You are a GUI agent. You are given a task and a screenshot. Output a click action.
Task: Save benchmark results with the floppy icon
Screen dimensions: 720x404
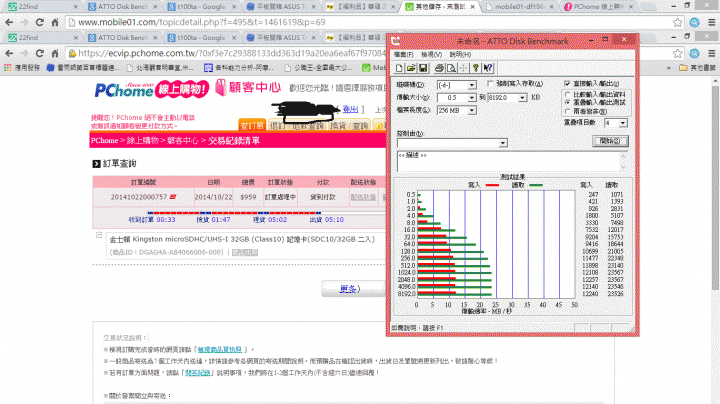(423, 68)
